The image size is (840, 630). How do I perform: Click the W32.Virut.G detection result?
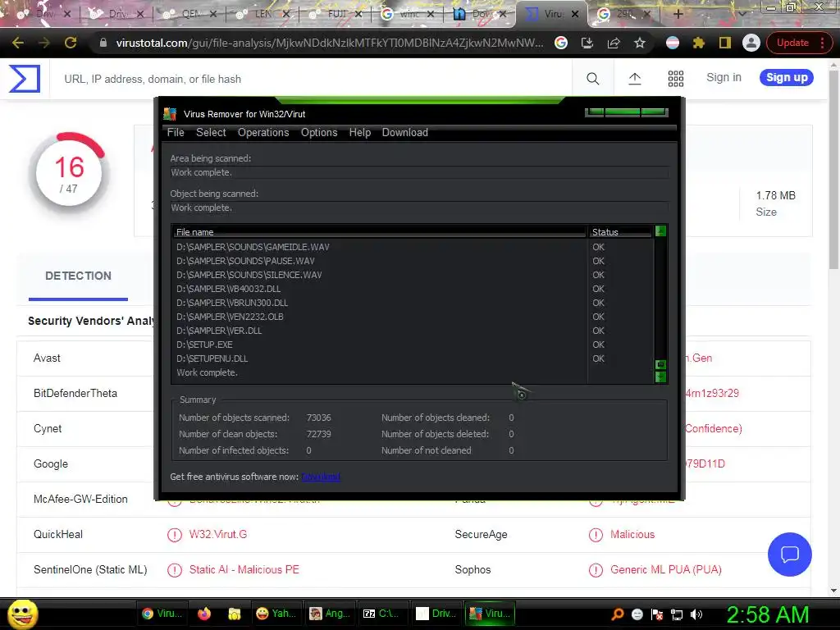pyautogui.click(x=218, y=534)
